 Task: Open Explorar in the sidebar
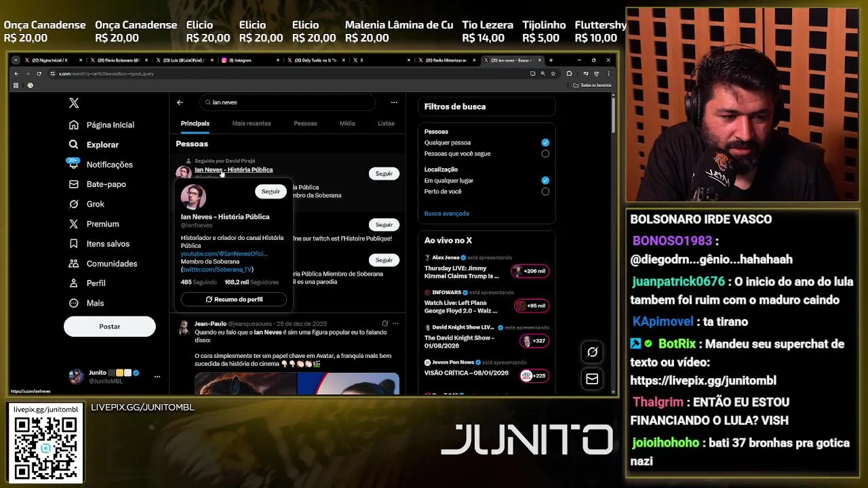(94, 144)
